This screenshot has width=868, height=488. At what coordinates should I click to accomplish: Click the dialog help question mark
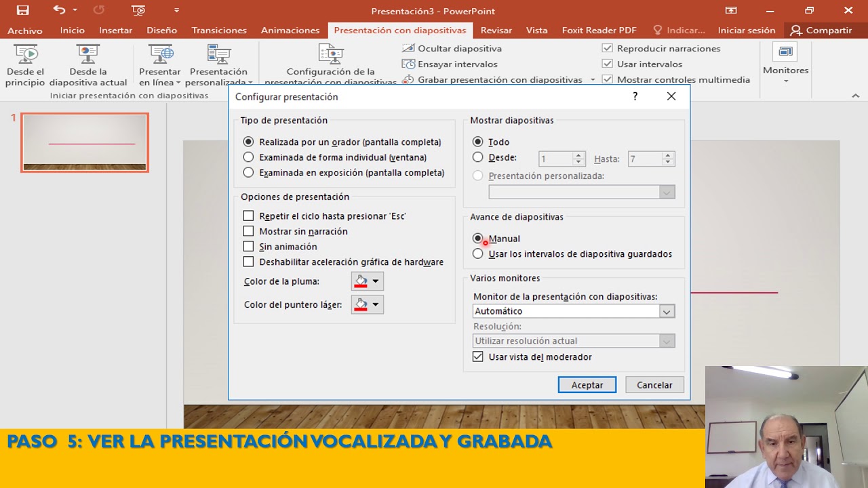635,96
